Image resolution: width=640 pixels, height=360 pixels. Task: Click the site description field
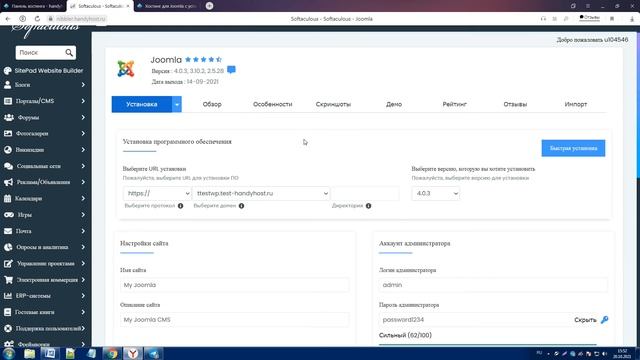[x=234, y=320]
